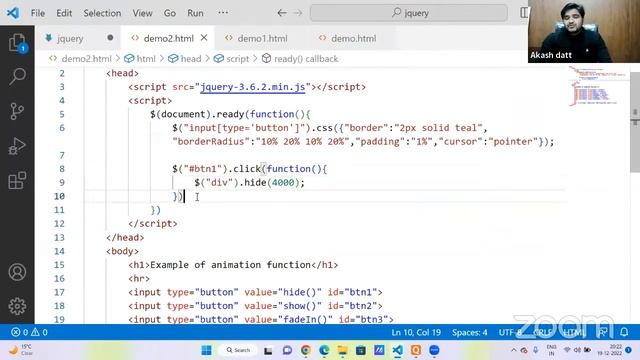Click the unsaved dot on jquery tab
The width and height of the screenshot is (640, 360).
[x=110, y=38]
